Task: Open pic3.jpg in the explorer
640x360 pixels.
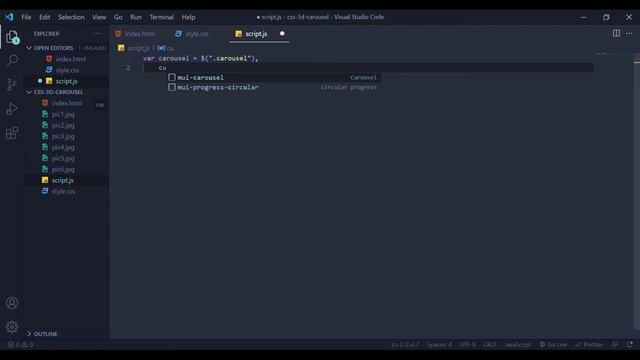Action: click(x=63, y=136)
